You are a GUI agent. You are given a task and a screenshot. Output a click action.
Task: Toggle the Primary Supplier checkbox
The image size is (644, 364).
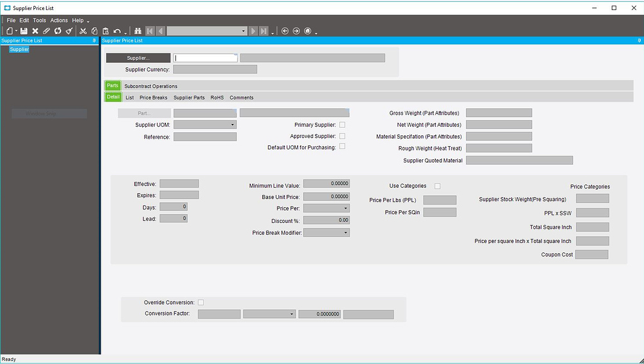(342, 125)
